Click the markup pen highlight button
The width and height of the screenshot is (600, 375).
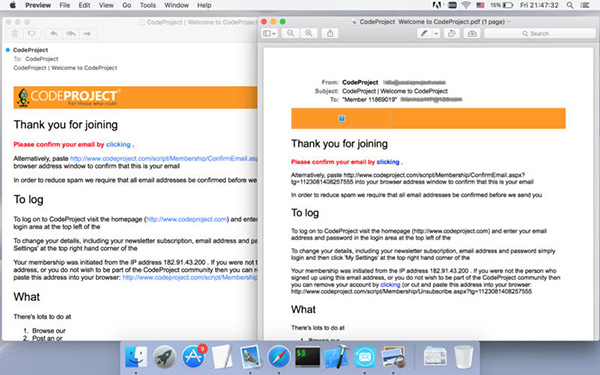[424, 34]
